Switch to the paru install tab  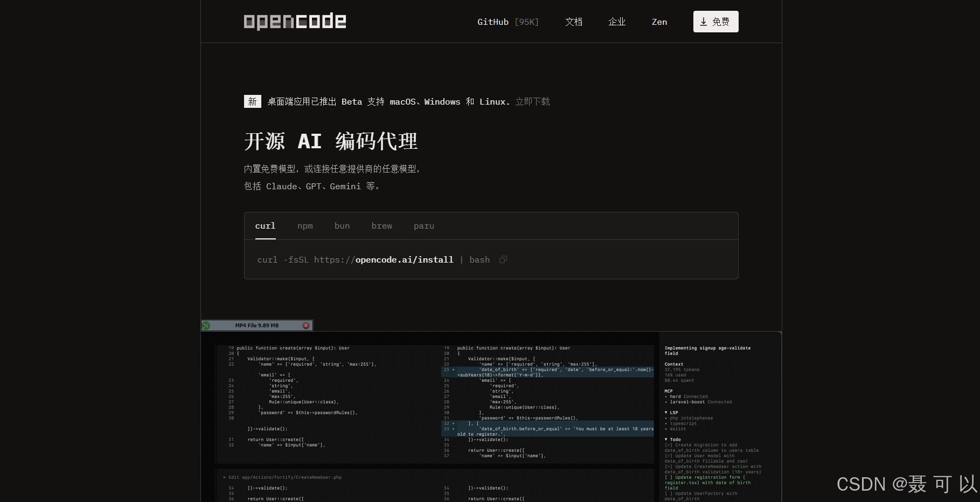[x=424, y=226]
